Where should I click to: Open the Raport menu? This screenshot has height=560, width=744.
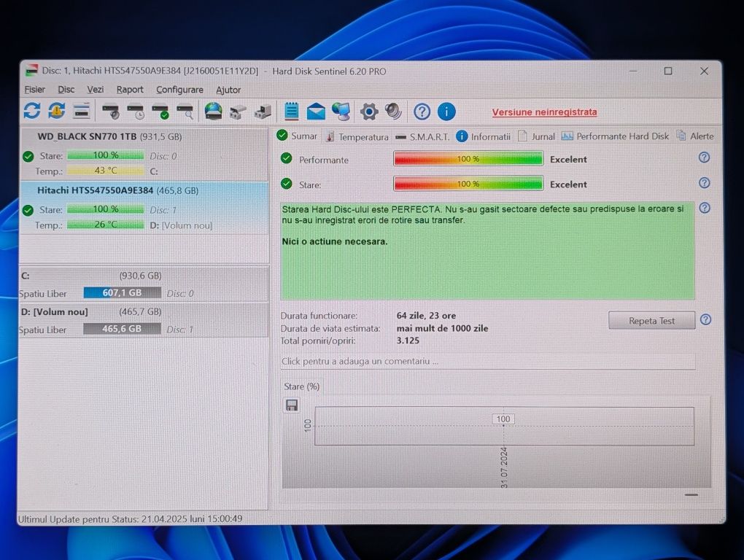(130, 90)
